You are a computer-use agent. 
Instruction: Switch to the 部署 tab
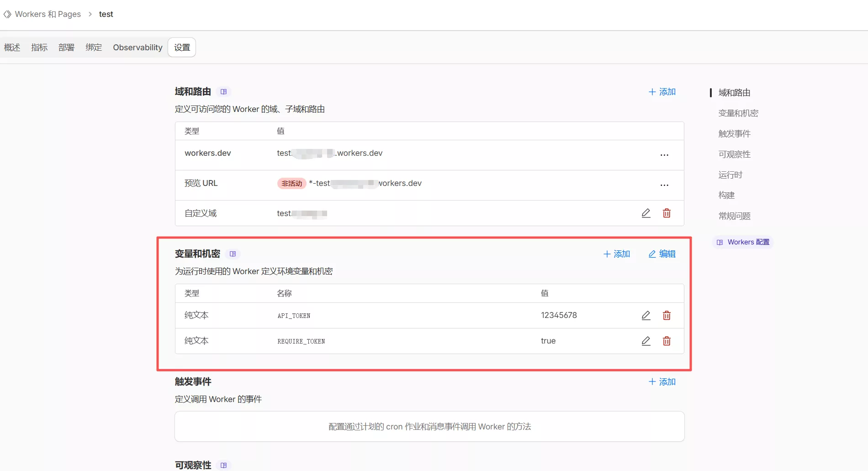tap(66, 48)
